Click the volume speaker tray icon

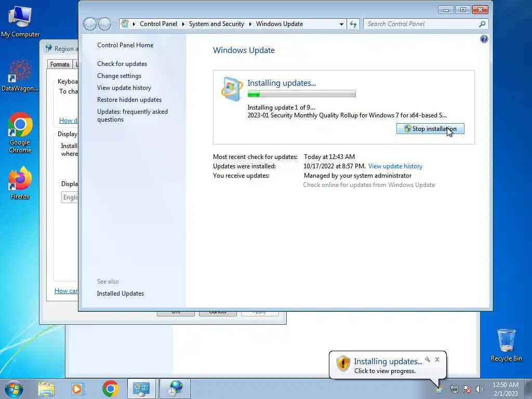(x=479, y=389)
